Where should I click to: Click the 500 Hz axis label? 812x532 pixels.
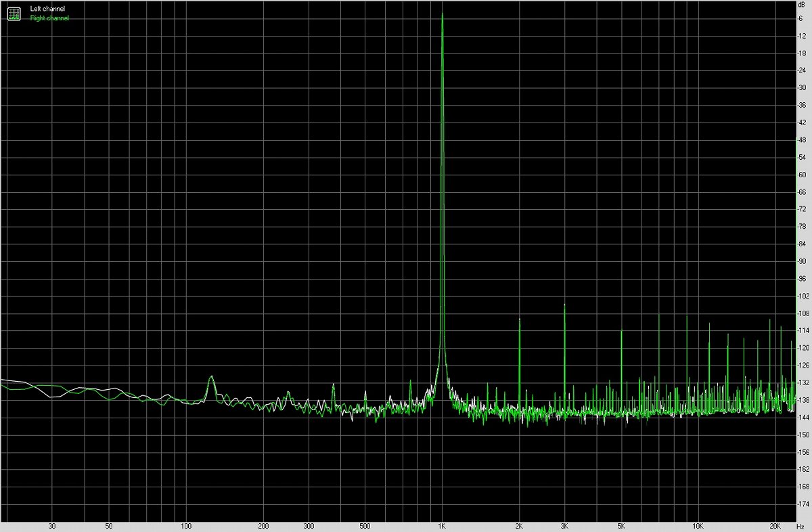tap(365, 525)
